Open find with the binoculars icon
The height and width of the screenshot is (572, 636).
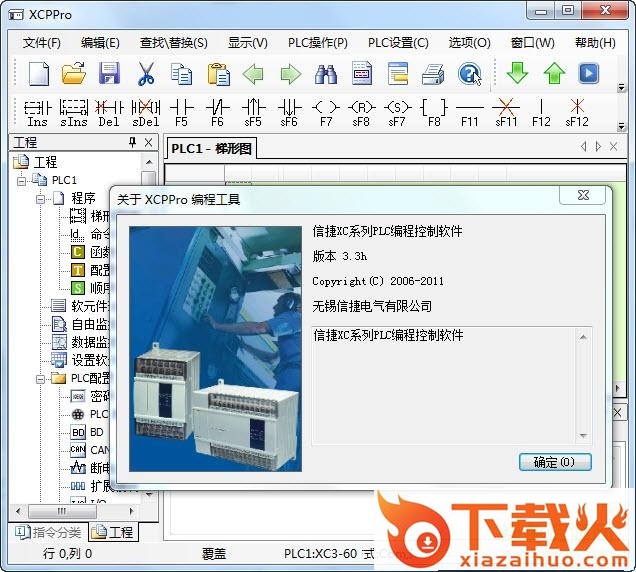pyautogui.click(x=326, y=74)
